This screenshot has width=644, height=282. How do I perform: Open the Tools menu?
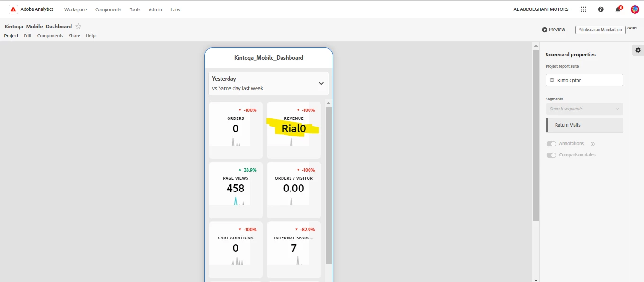point(135,9)
